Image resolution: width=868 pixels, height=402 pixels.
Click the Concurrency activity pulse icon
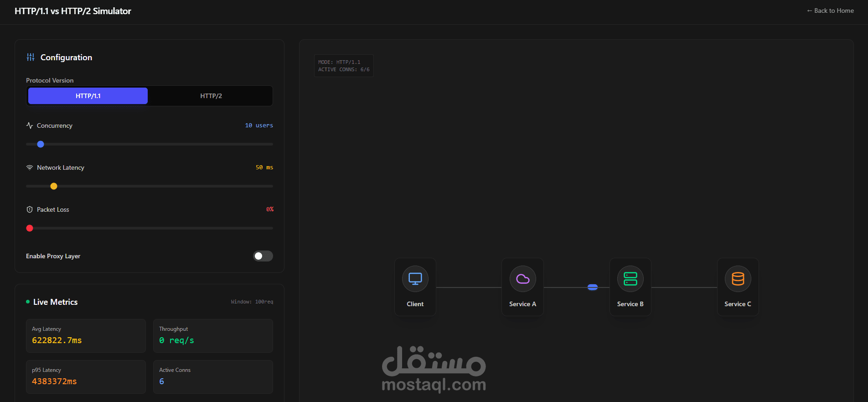pyautogui.click(x=30, y=125)
